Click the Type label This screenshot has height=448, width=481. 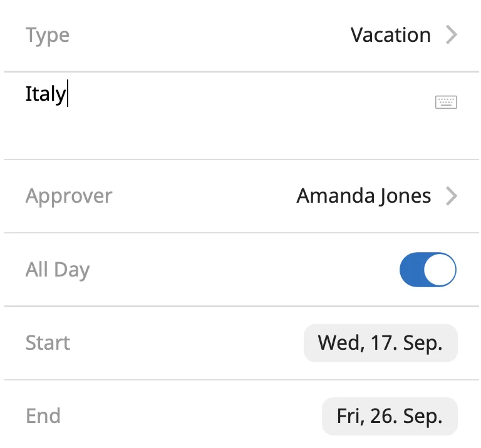48,36
